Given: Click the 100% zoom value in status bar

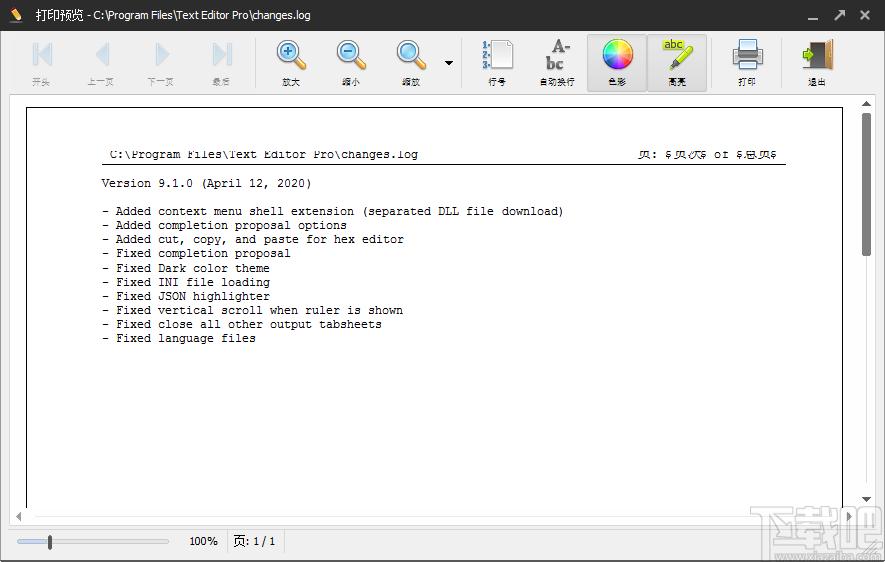Looking at the screenshot, I should tap(203, 542).
